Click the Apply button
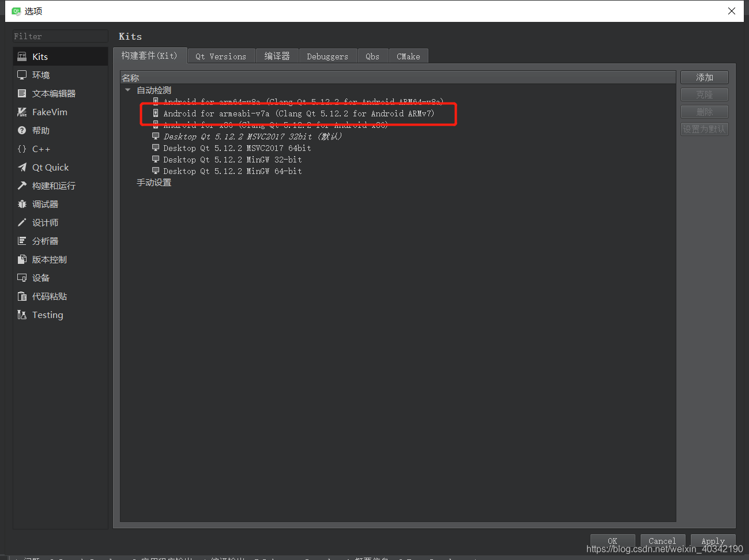 pyautogui.click(x=713, y=540)
